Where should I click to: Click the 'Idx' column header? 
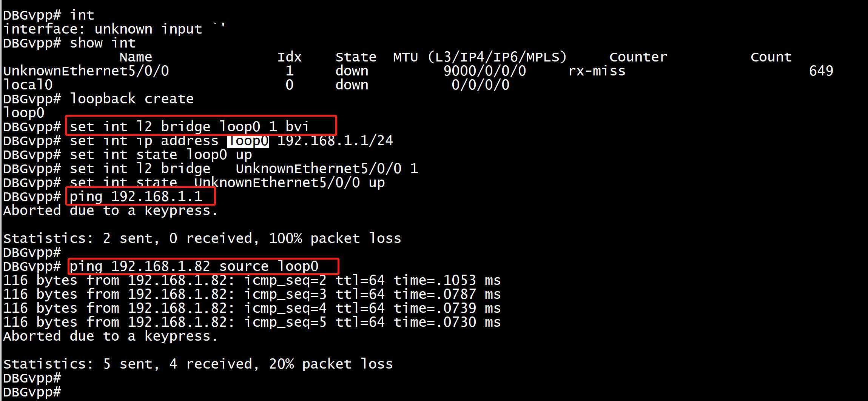290,57
